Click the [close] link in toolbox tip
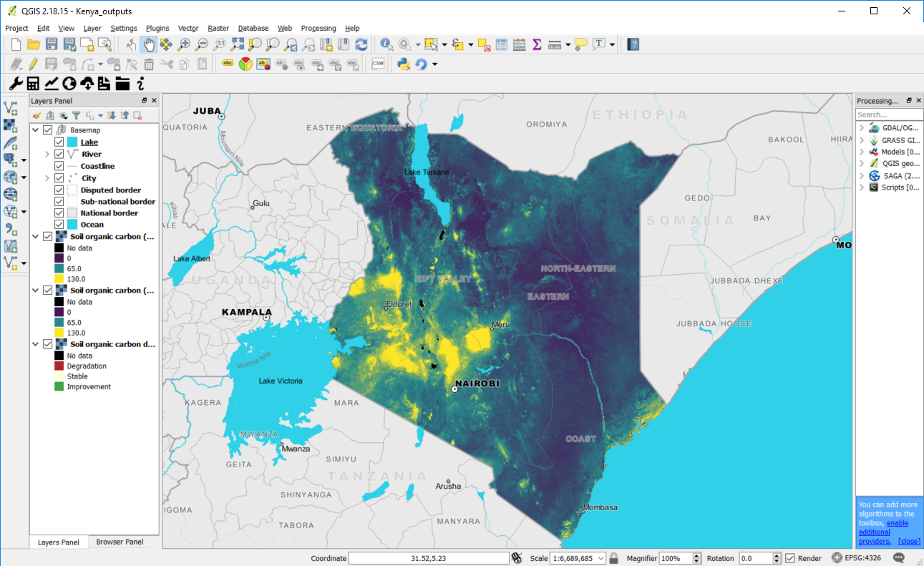 click(x=909, y=541)
